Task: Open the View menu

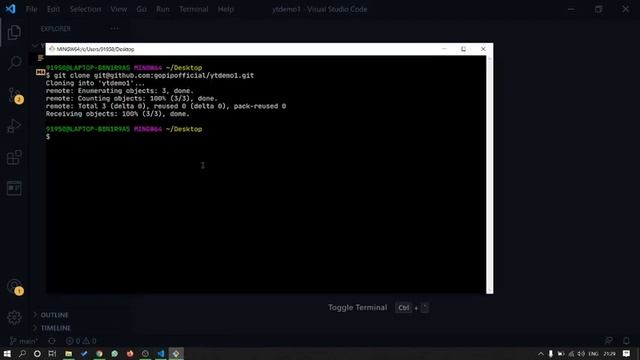Action: click(x=118, y=9)
